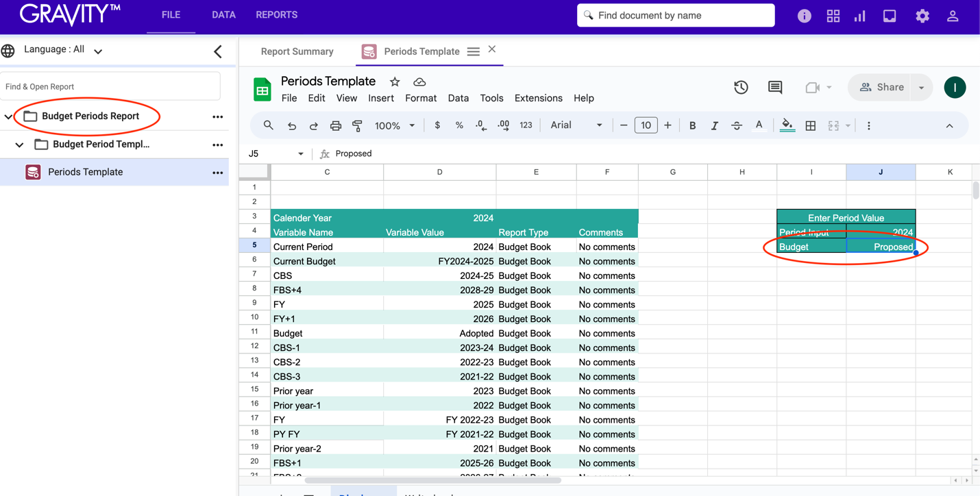Click the cloud saved status icon
Viewport: 980px width, 496px height.
point(419,82)
